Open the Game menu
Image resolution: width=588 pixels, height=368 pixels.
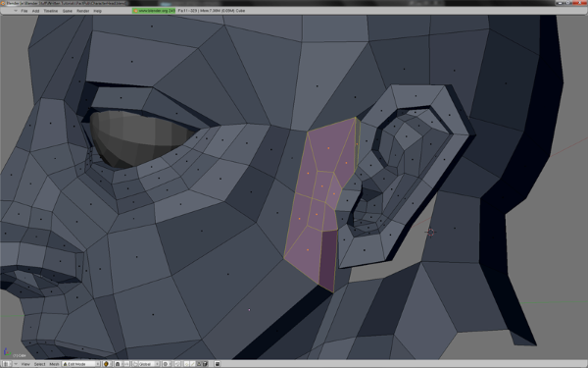pos(68,11)
